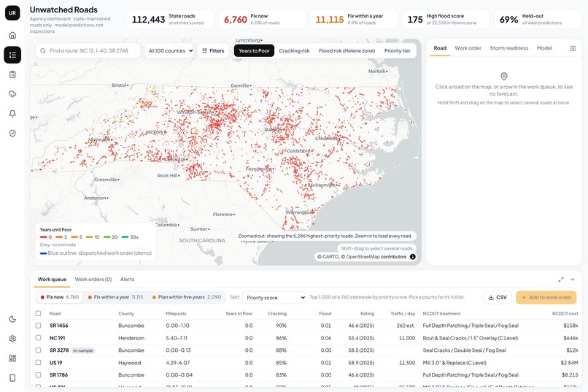Open the shield check icon in sidebar
Viewport: 588px width, 392px height.
click(12, 133)
